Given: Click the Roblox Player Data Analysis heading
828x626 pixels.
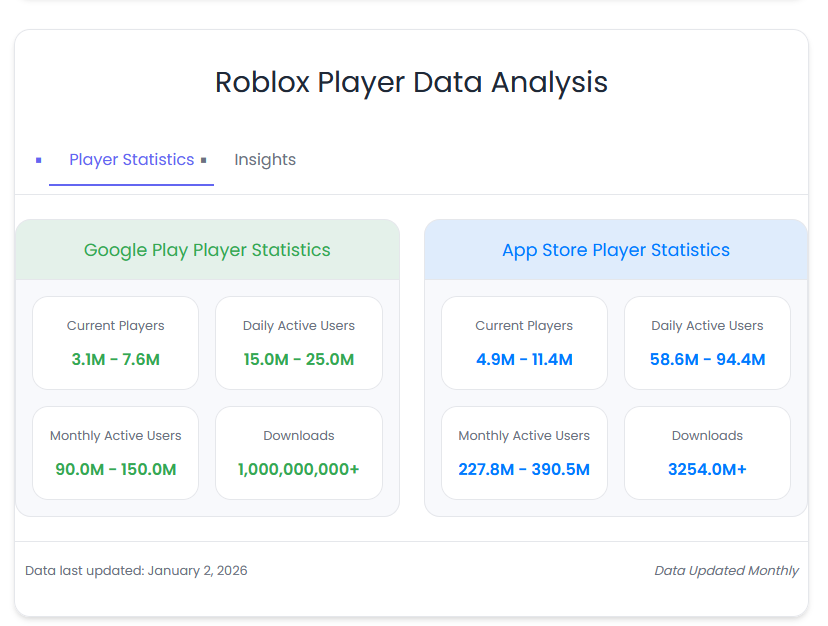Looking at the screenshot, I should tap(411, 82).
